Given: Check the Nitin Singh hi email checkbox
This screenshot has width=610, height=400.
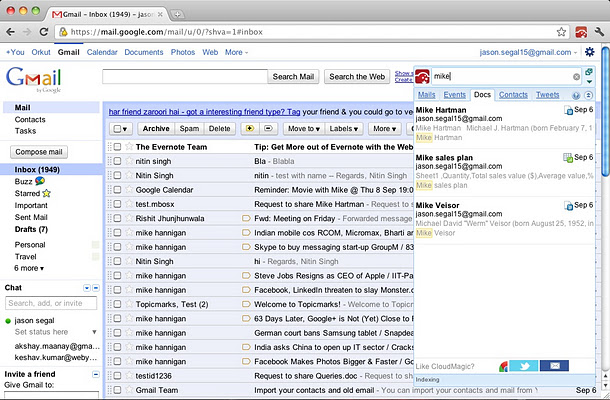Looking at the screenshot, I should (x=117, y=261).
